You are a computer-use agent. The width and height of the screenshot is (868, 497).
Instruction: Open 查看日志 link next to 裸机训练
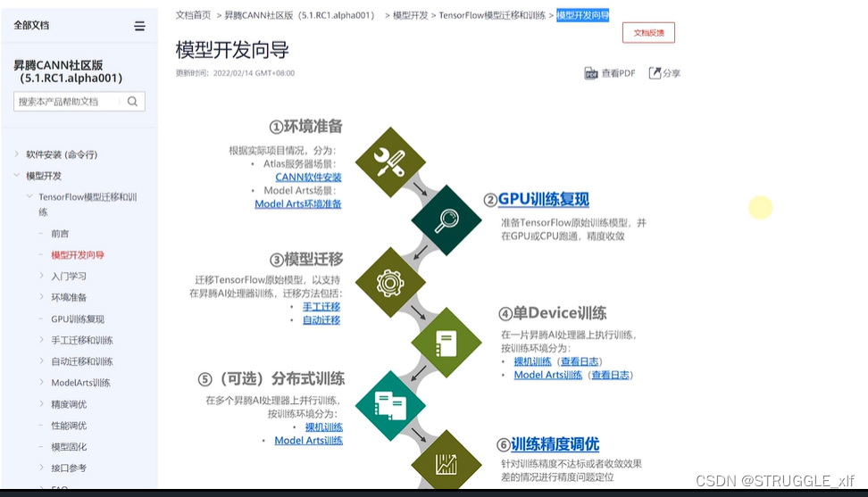pyautogui.click(x=580, y=361)
